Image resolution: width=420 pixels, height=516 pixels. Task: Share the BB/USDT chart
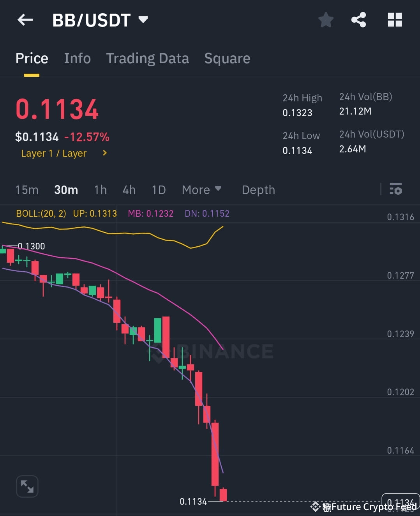pyautogui.click(x=358, y=20)
